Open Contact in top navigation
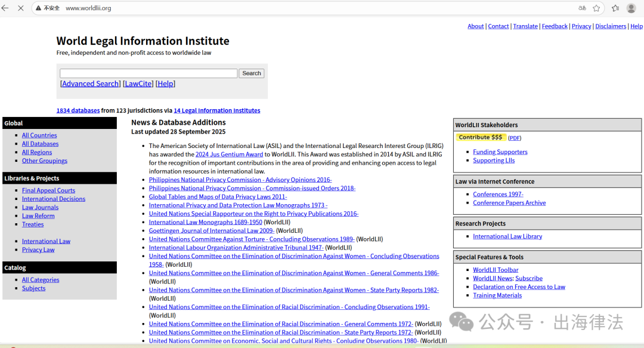This screenshot has height=348, width=644. [498, 26]
